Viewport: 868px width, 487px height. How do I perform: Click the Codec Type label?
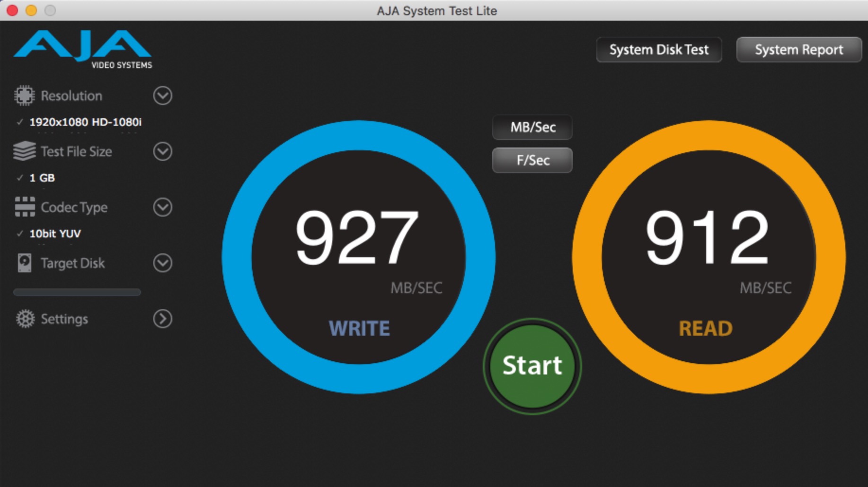74,207
